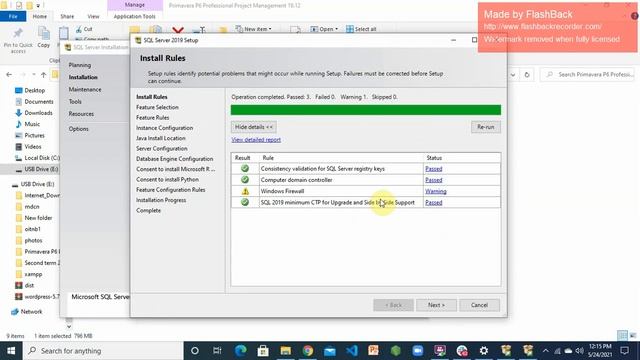Click the Windows Start button
This screenshot has height=360, width=640.
coord(11,351)
